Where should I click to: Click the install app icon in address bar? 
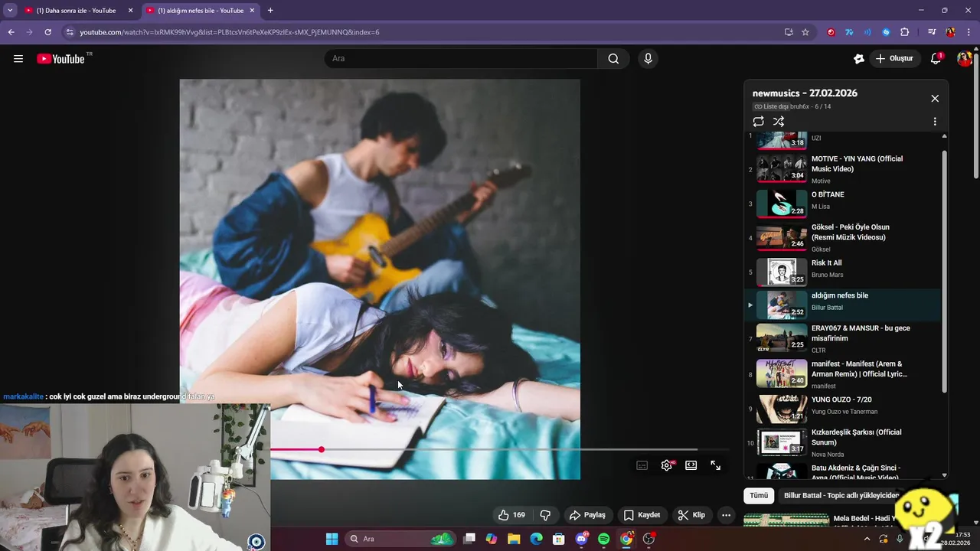click(789, 32)
